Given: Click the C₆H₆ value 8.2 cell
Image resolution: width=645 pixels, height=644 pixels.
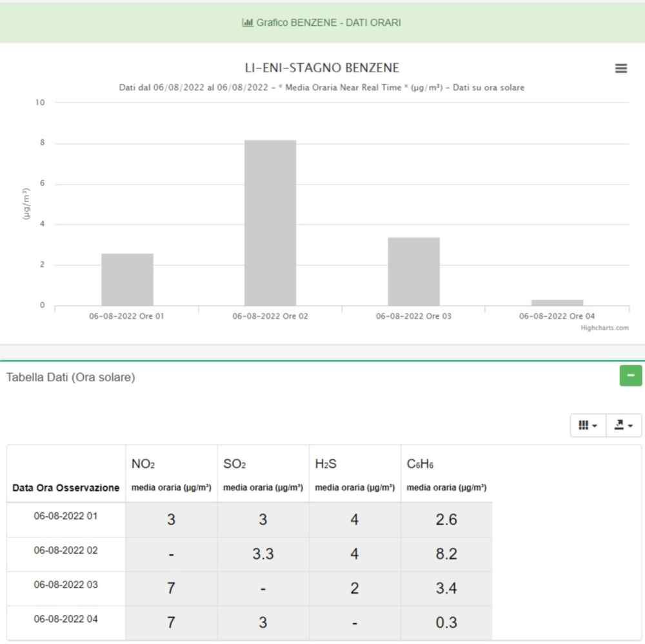Looking at the screenshot, I should [446, 554].
